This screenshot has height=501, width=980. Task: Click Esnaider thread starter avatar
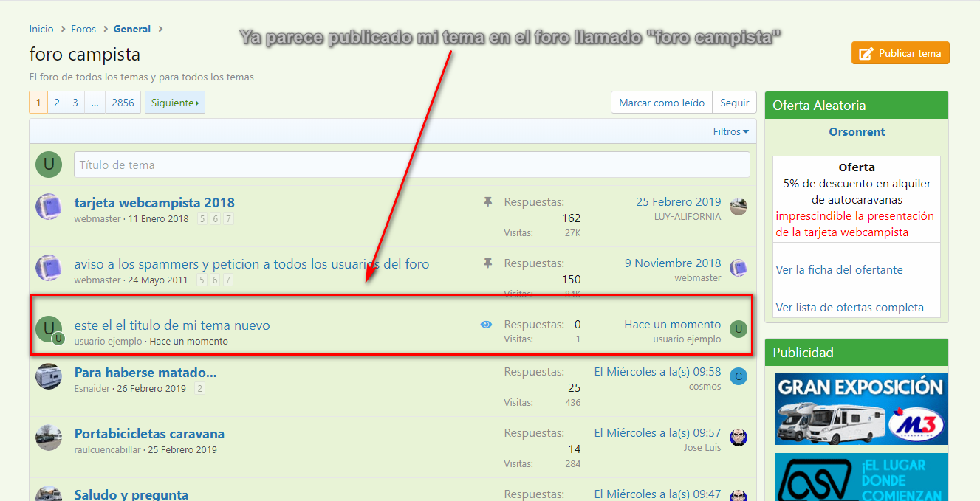[49, 376]
